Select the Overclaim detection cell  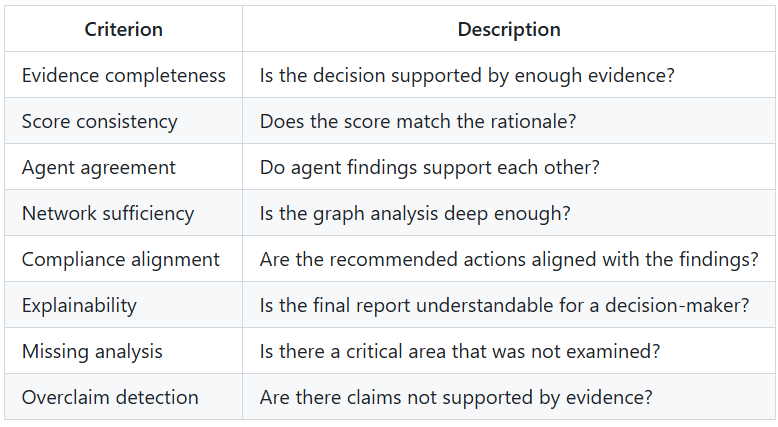click(x=124, y=397)
